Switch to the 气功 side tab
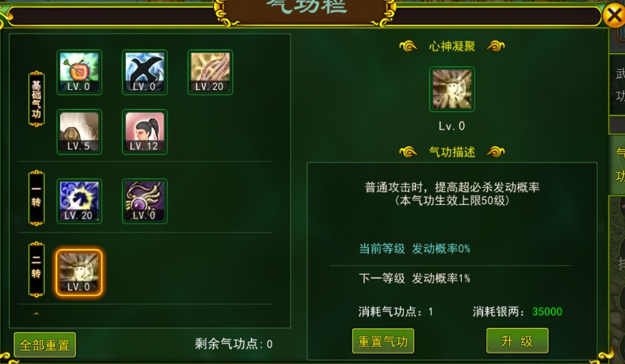 coord(618,164)
